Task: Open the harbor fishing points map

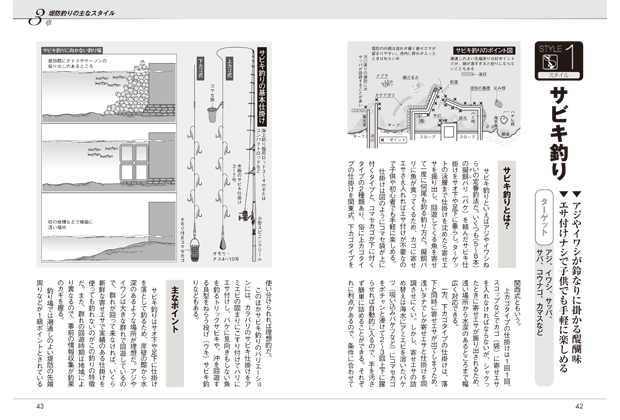Action: pos(434,94)
